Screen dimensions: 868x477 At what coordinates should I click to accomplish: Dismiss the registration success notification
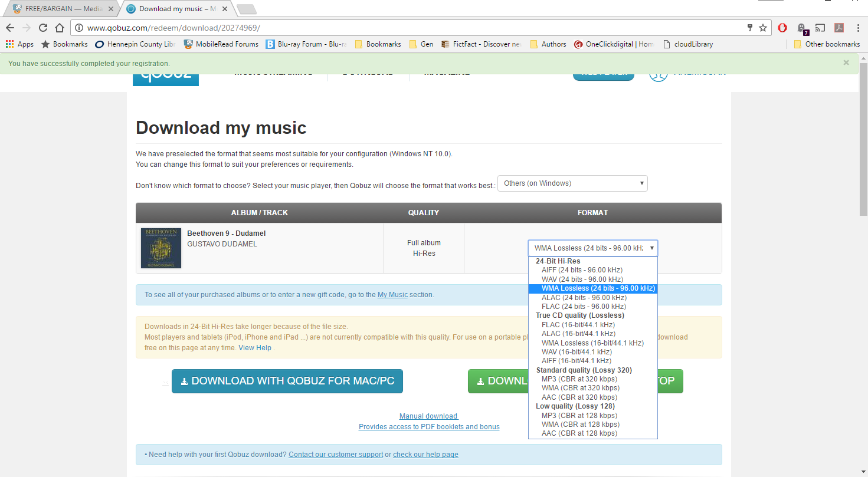click(x=846, y=62)
